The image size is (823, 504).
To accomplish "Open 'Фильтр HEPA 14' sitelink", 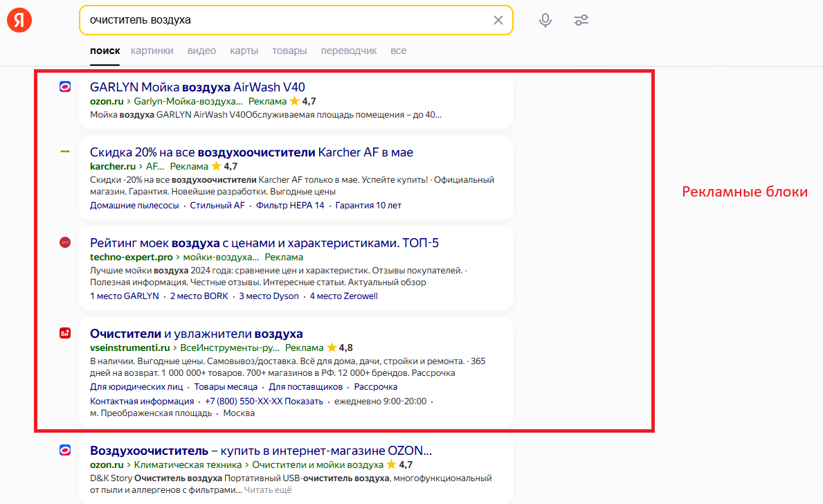I will 290,206.
